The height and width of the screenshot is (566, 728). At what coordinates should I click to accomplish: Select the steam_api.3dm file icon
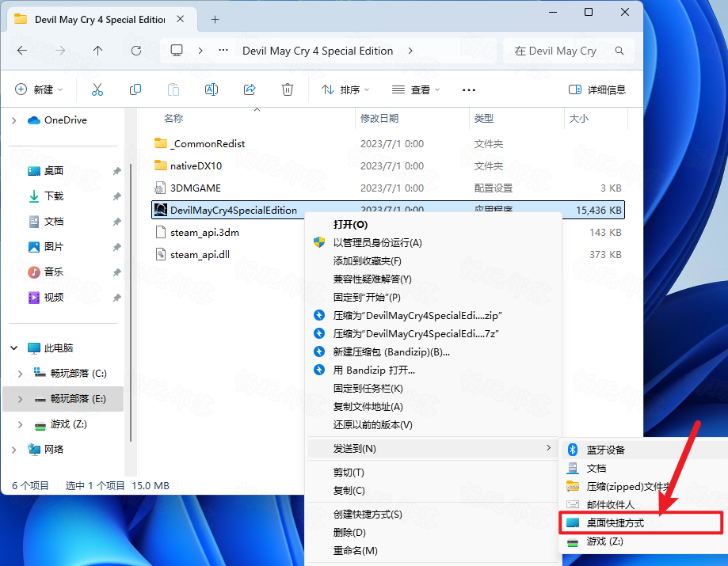point(161,232)
